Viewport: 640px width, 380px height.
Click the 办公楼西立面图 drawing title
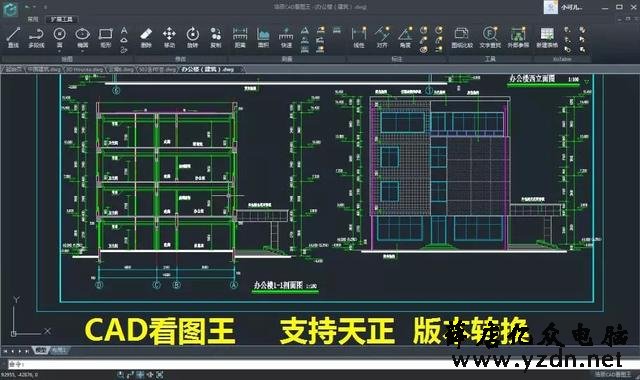[x=532, y=78]
